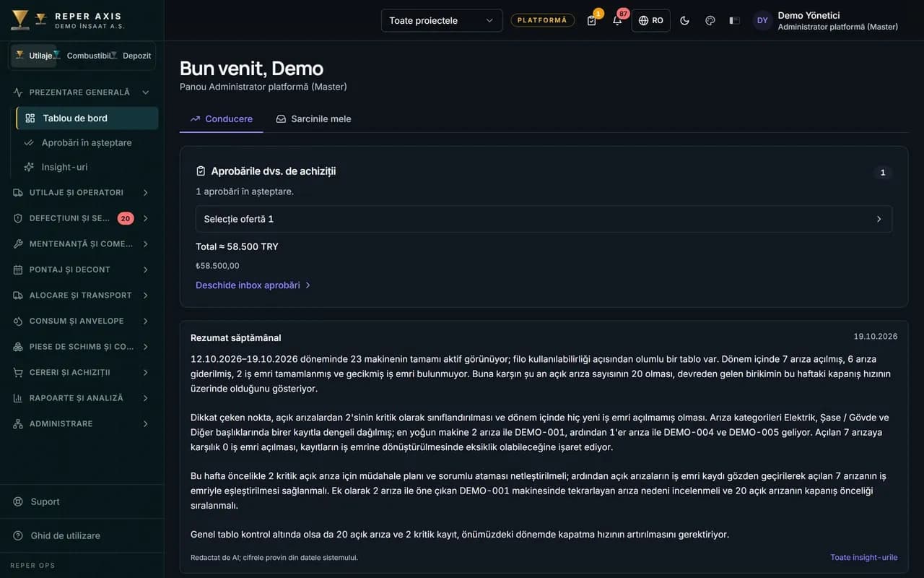924x578 pixels.
Task: Click the DY user avatar
Action: (762, 20)
